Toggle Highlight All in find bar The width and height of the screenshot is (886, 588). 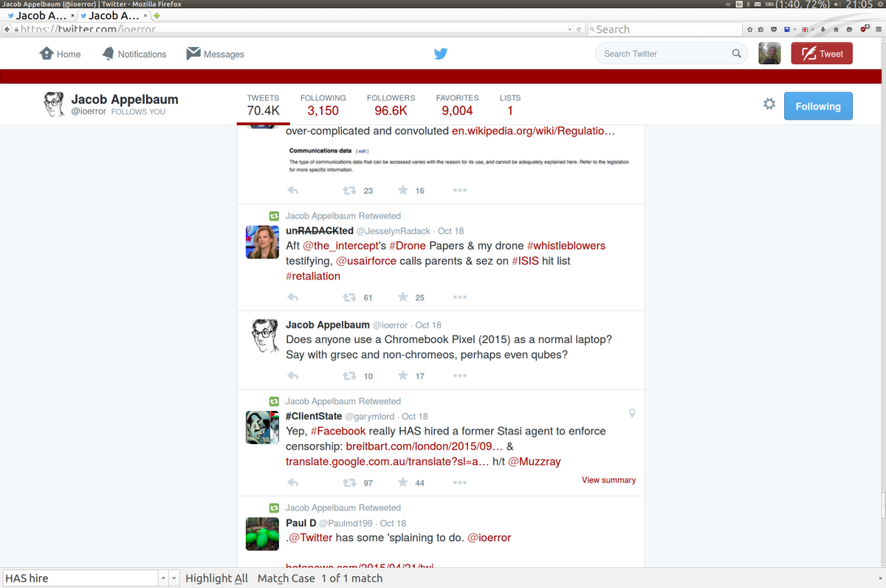click(x=216, y=578)
